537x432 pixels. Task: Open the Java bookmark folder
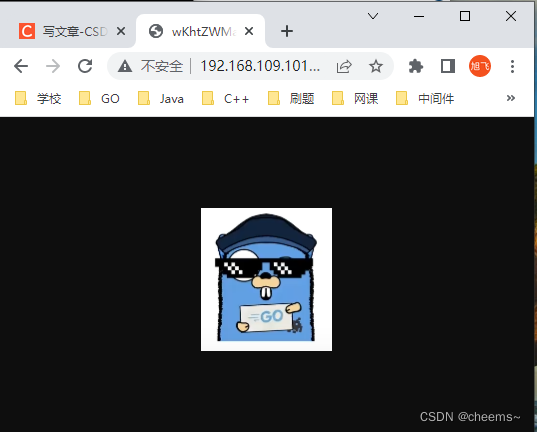[161, 99]
